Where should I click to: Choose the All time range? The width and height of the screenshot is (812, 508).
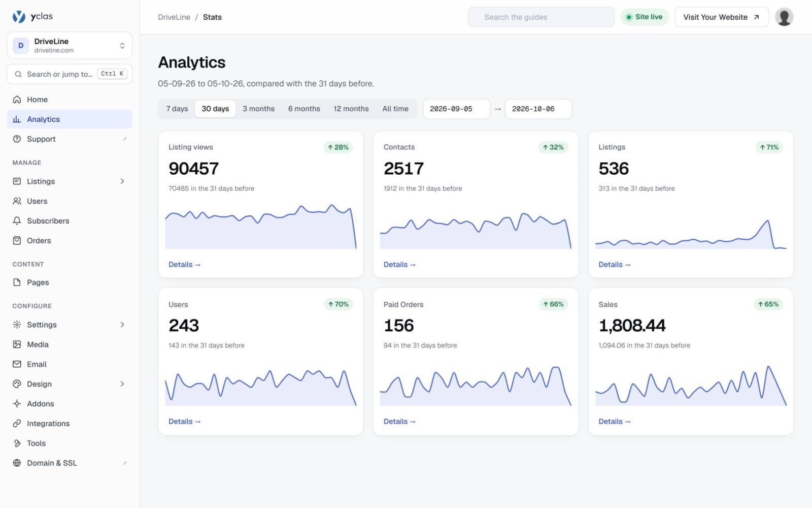(395, 109)
